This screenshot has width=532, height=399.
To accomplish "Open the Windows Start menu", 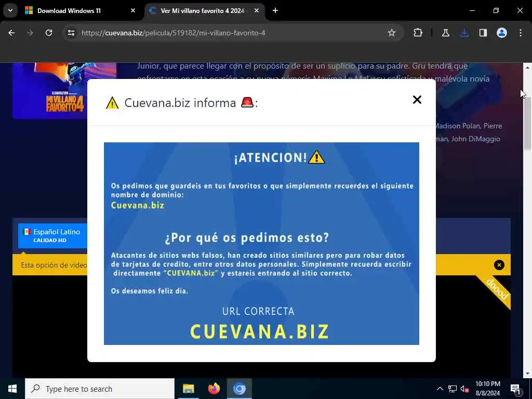I will pos(12,389).
